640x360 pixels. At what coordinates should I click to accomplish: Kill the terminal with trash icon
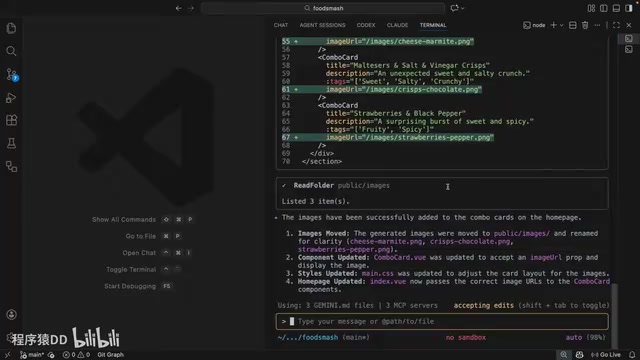(585, 25)
